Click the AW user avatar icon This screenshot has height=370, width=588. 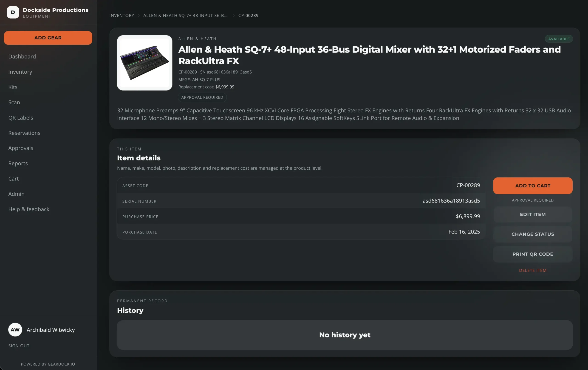tap(15, 330)
